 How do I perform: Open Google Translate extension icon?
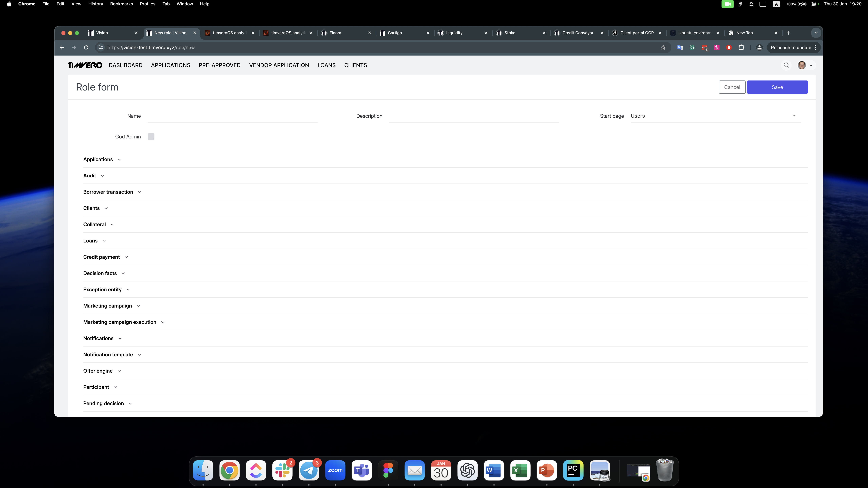(x=680, y=47)
